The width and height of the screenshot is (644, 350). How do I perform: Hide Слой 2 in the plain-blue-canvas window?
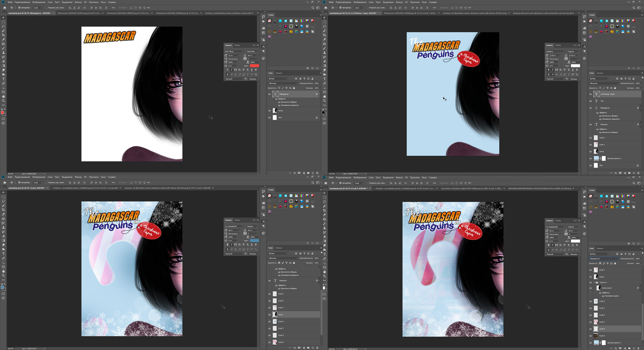[591, 138]
